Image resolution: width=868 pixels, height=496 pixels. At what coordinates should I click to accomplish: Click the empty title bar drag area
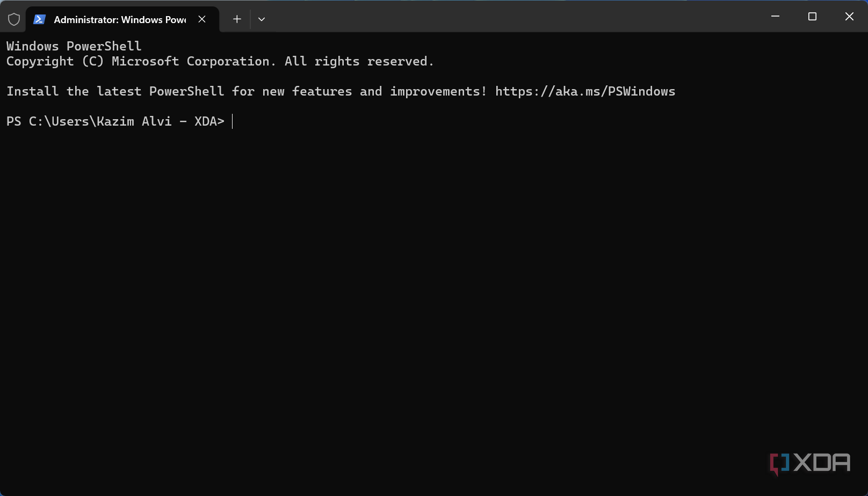[510, 17]
